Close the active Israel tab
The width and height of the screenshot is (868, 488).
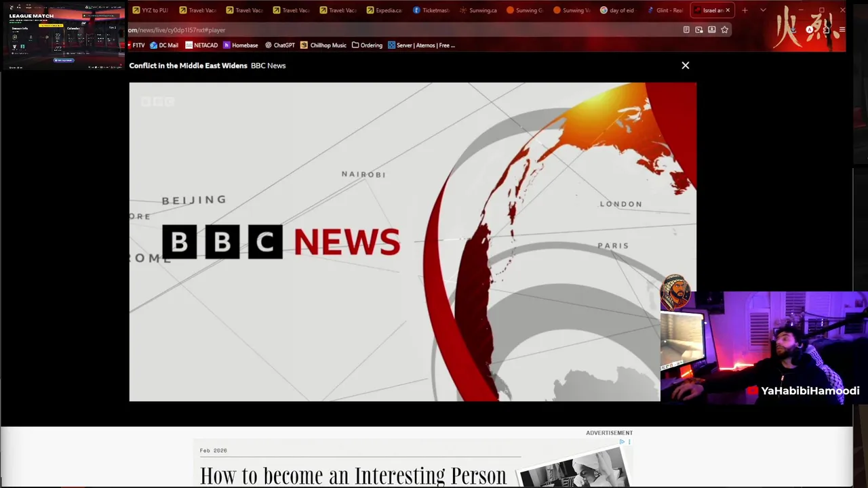click(x=728, y=10)
